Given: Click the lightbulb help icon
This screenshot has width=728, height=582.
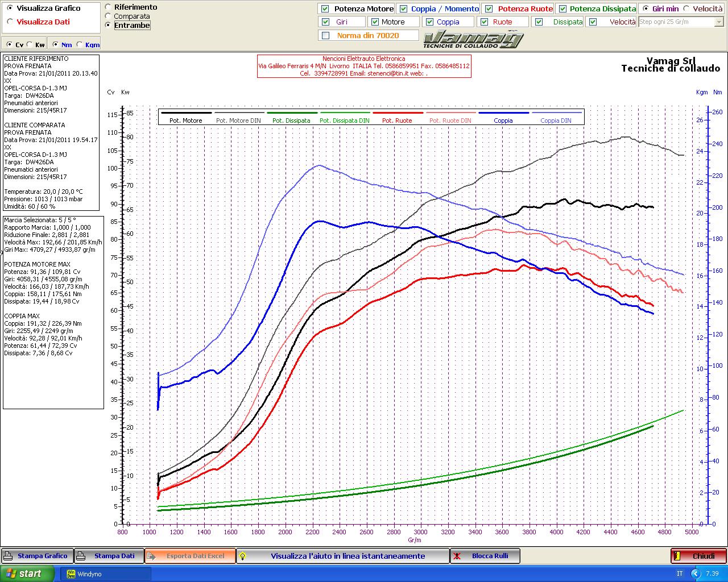Looking at the screenshot, I should coord(242,556).
